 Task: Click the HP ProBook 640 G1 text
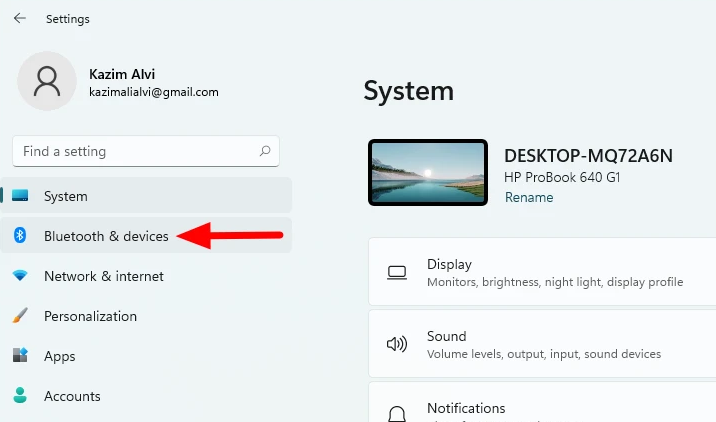click(x=562, y=177)
